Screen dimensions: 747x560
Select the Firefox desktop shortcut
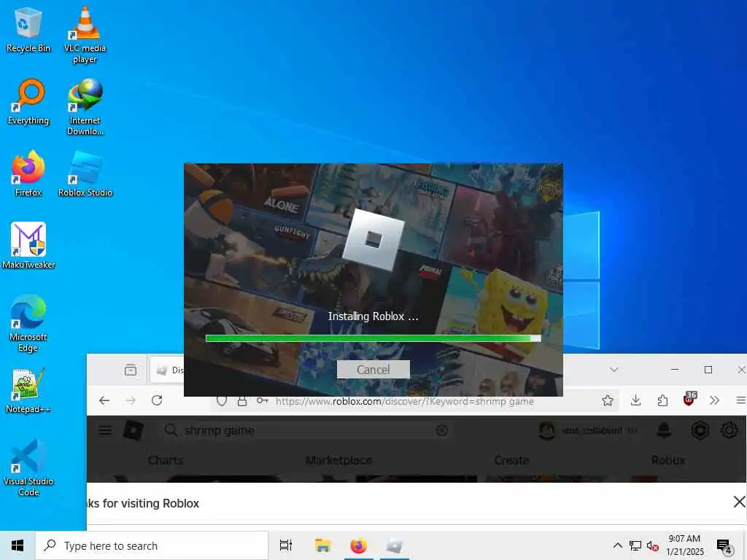coord(28,174)
